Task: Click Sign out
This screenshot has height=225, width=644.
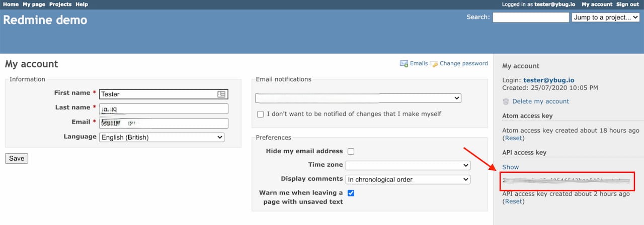Action: pyautogui.click(x=628, y=4)
